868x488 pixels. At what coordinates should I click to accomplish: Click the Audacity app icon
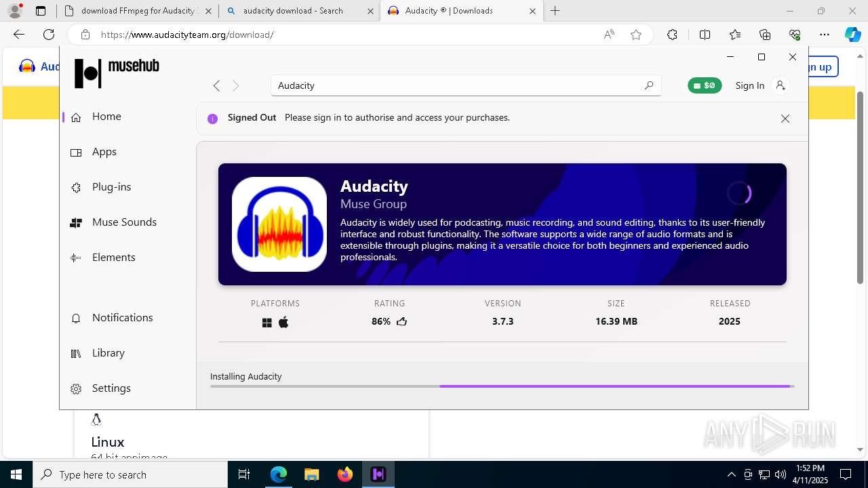click(x=279, y=224)
